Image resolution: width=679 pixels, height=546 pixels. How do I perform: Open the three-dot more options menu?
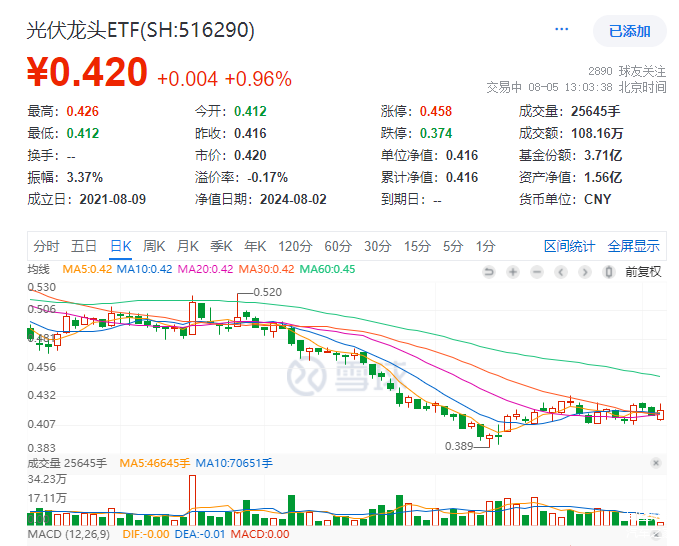coord(562,29)
